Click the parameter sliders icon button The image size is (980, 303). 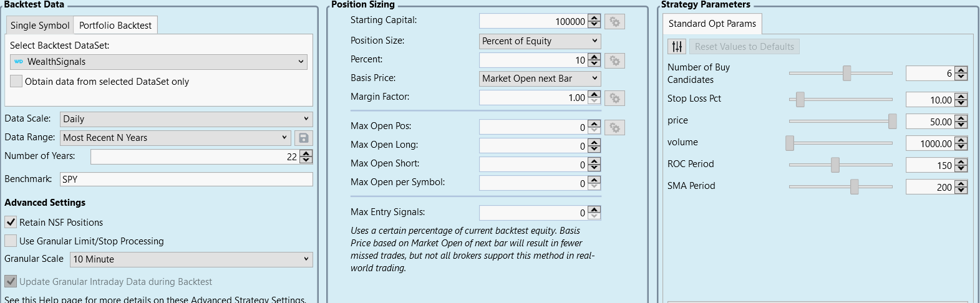[677, 47]
